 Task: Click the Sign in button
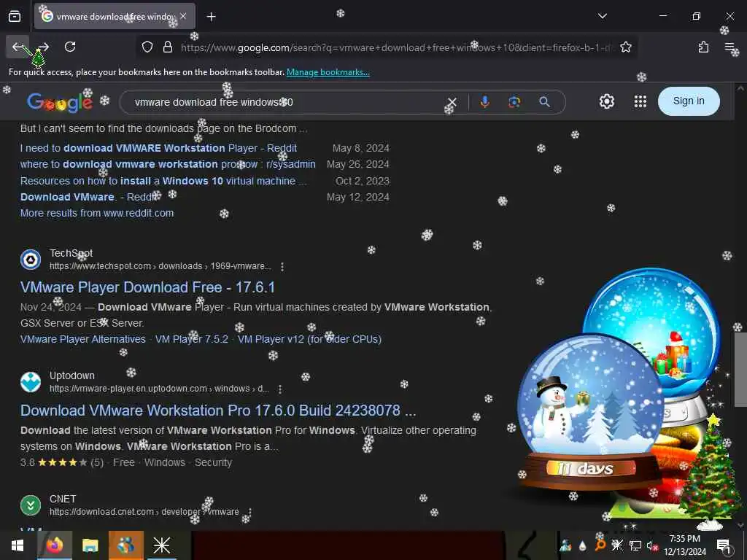689,101
